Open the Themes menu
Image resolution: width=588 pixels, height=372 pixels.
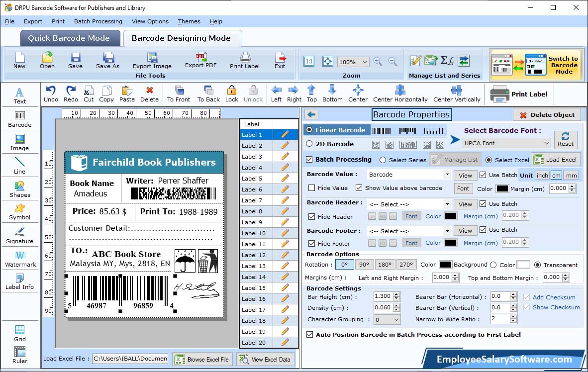pyautogui.click(x=189, y=21)
